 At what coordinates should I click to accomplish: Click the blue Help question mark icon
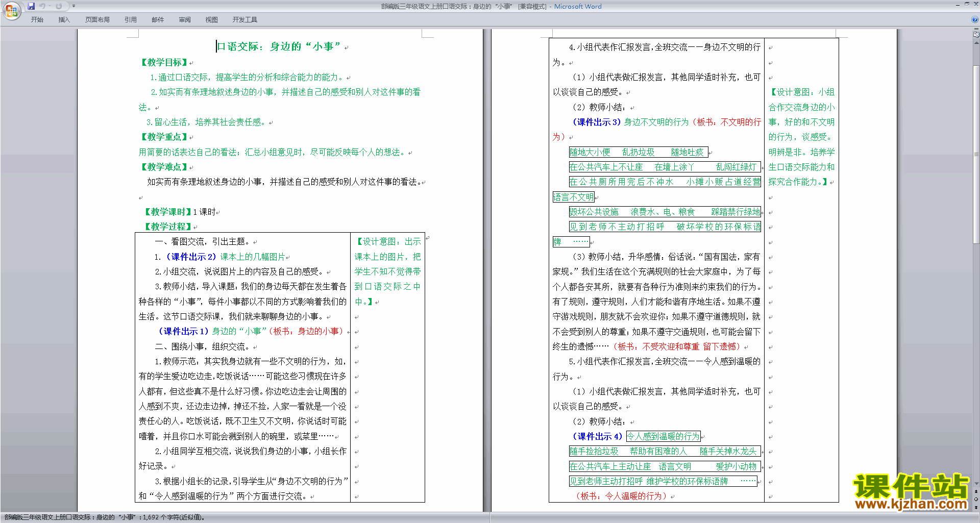pyautogui.click(x=975, y=19)
